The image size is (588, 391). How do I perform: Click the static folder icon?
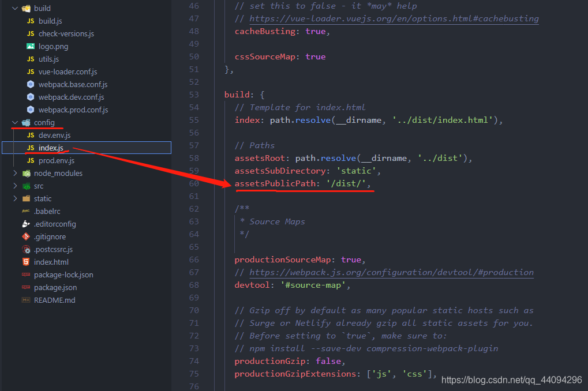tap(26, 198)
